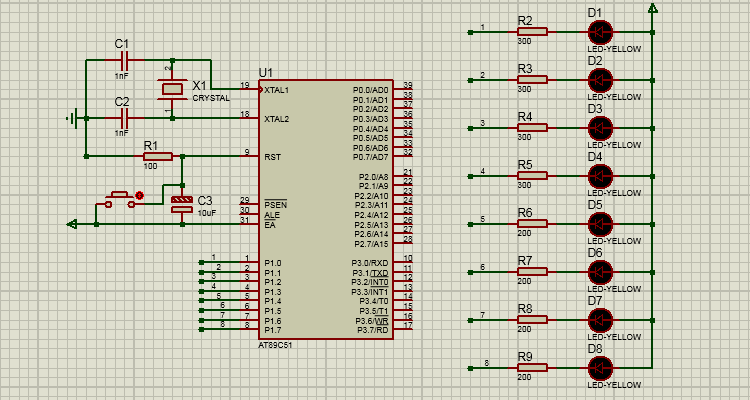
Task: Click pin 19 XTAL1 on U1
Action: [x=249, y=89]
